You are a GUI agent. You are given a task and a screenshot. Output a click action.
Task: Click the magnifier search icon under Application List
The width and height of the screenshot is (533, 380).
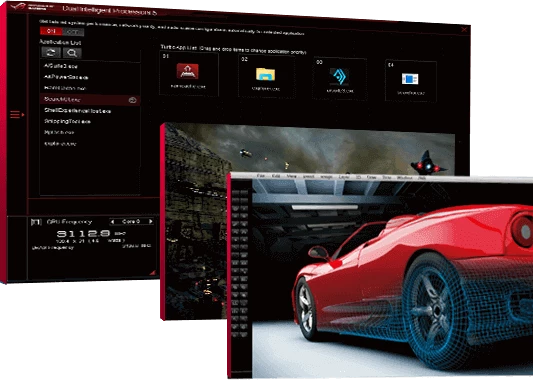tap(72, 53)
